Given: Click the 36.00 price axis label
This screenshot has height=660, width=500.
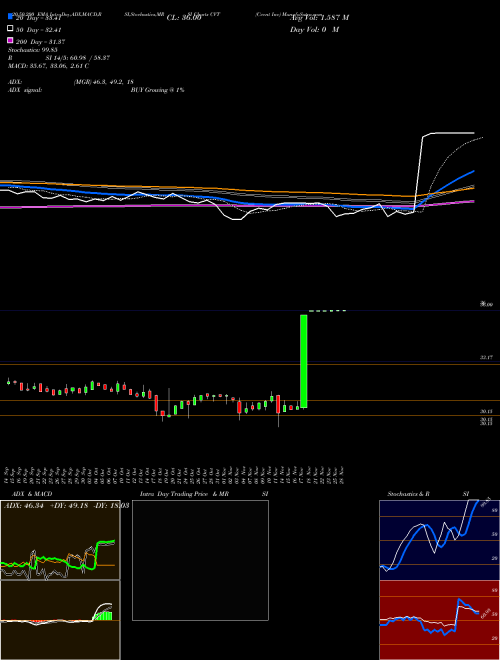Looking at the screenshot, I should [x=487, y=304].
